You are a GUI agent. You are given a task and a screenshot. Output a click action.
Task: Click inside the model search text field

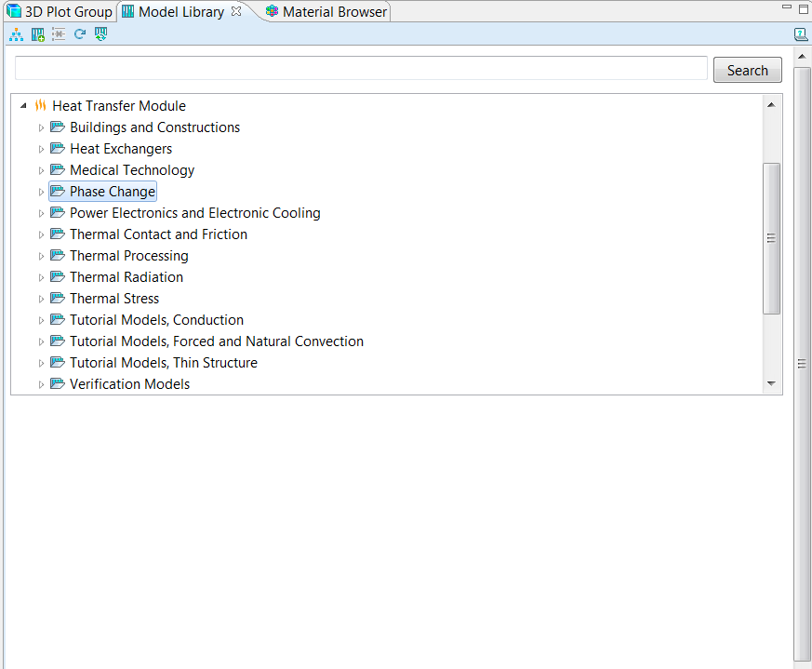(x=361, y=69)
